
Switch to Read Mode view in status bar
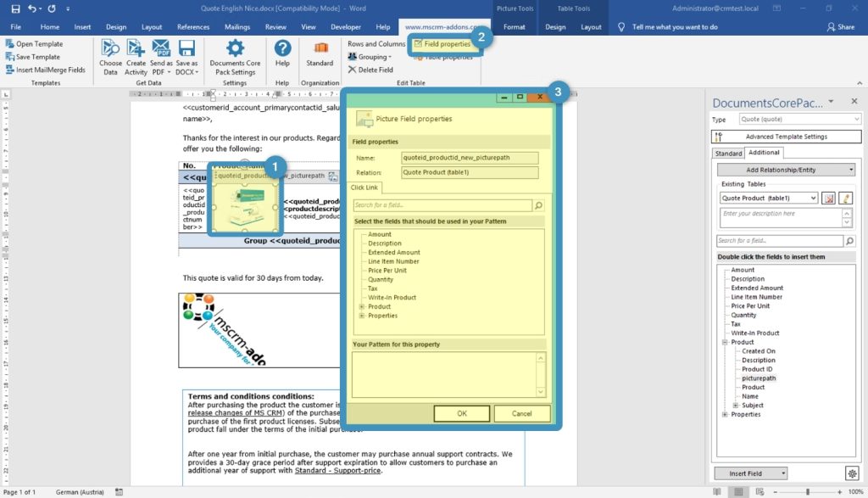point(717,492)
